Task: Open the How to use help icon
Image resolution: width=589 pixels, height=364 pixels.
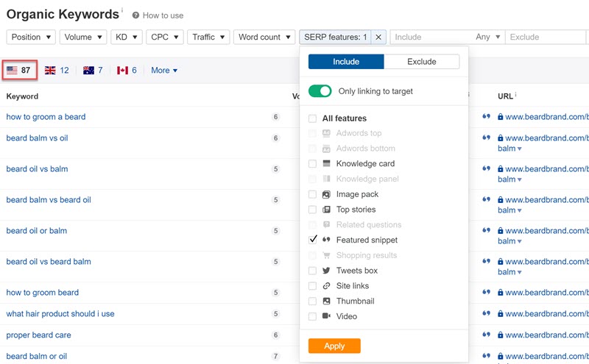Action: pos(135,15)
